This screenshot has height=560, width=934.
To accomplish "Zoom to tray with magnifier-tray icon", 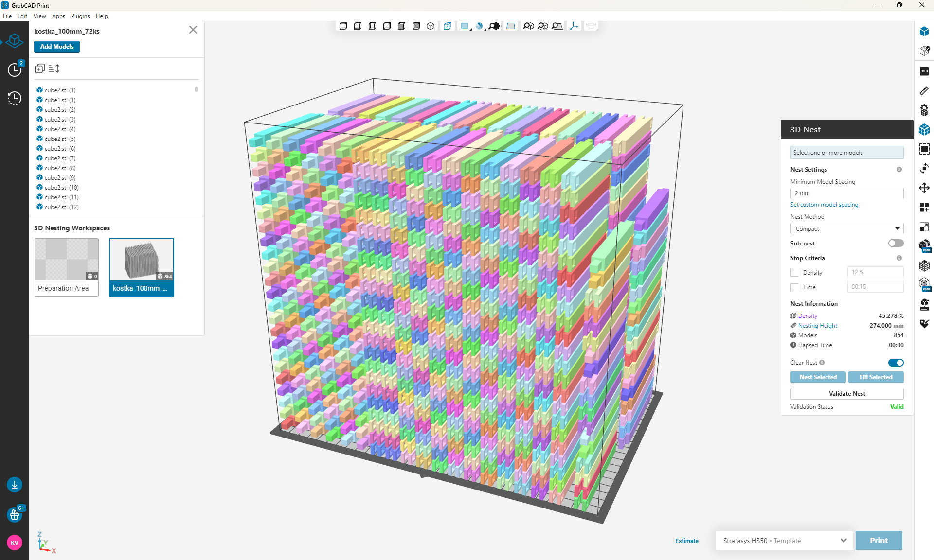I will [x=557, y=26].
